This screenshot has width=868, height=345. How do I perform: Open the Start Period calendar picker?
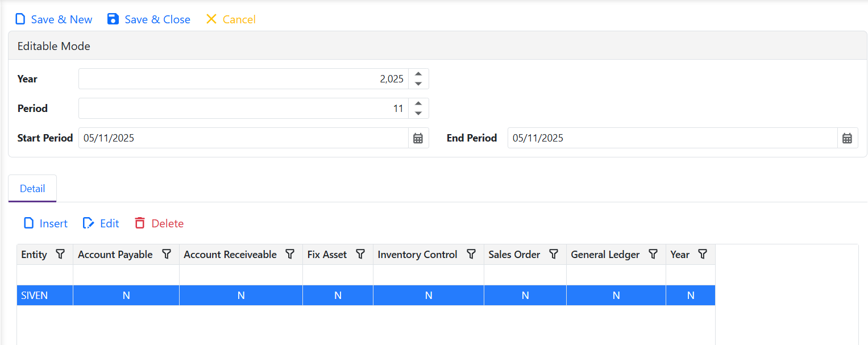pyautogui.click(x=418, y=138)
